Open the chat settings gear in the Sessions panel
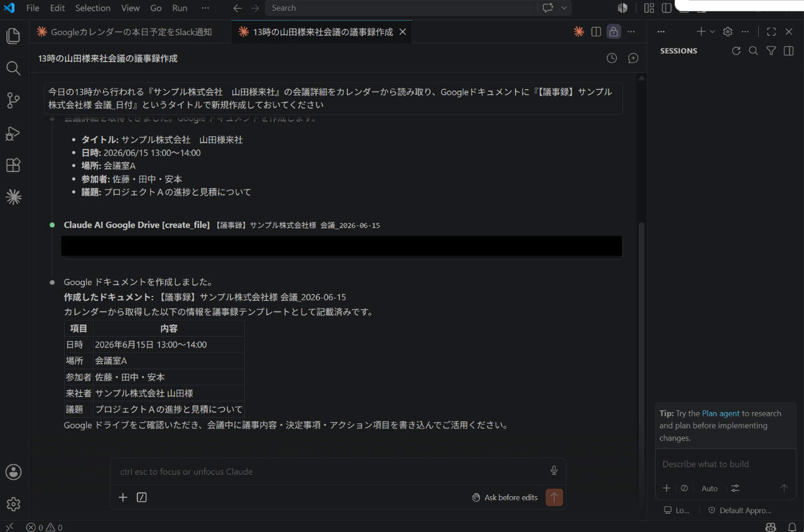 pos(728,32)
